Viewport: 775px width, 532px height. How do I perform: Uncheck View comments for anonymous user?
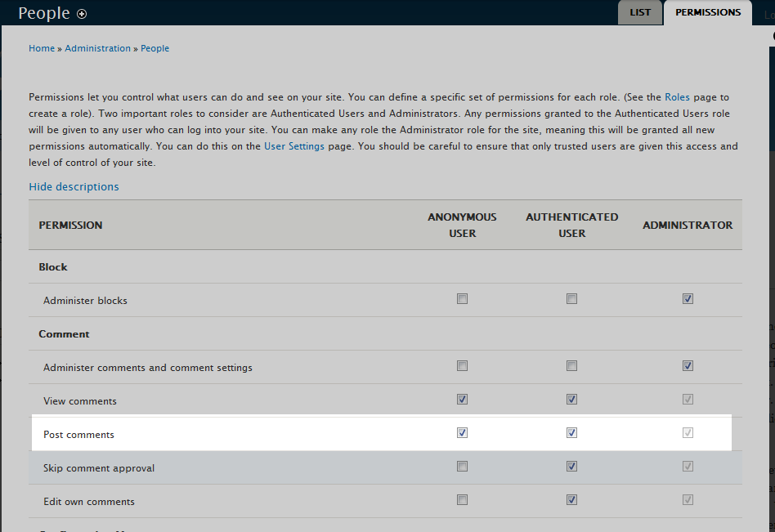[x=462, y=400]
